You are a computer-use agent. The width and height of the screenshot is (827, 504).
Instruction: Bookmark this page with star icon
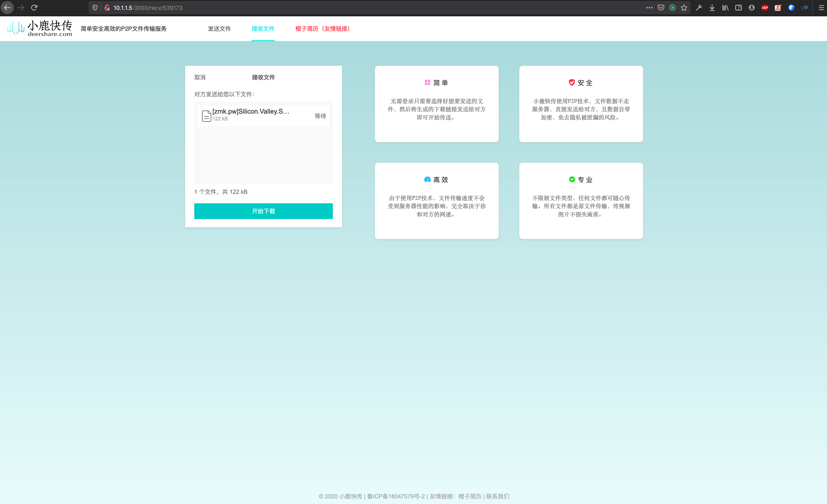684,8
